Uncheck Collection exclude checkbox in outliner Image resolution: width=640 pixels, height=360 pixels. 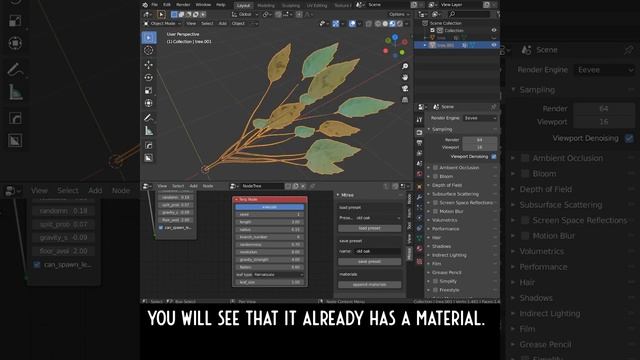(433, 30)
